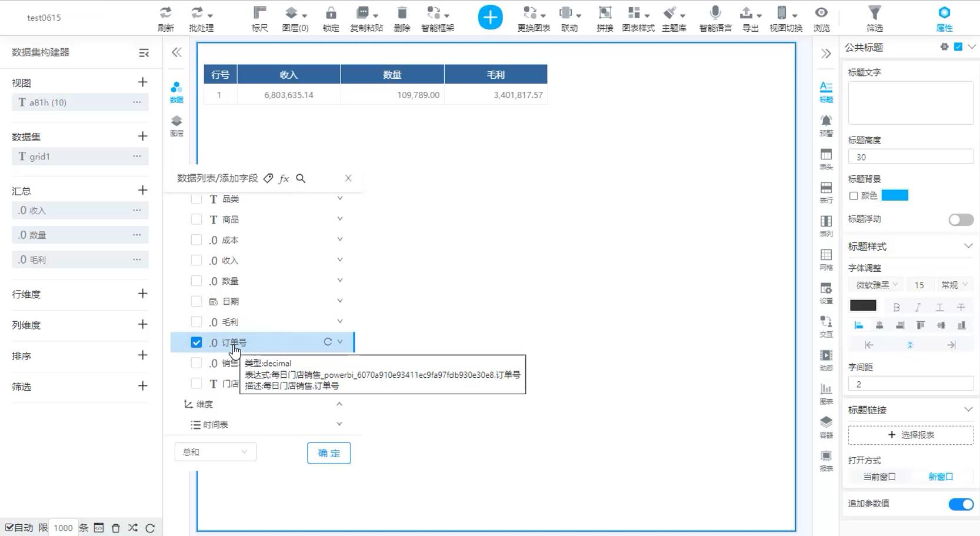The image size is (980, 536).
Task: Expand the 品类 field dropdown arrow
Action: point(340,198)
